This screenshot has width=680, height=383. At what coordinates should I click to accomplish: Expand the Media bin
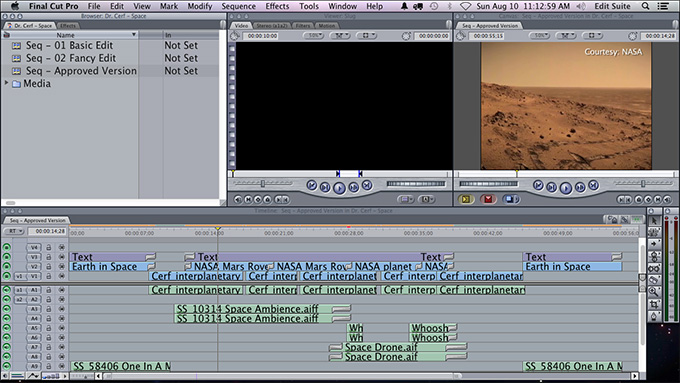point(7,83)
